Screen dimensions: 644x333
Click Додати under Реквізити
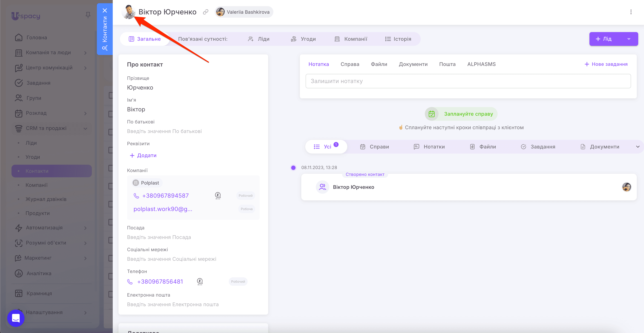(143, 155)
